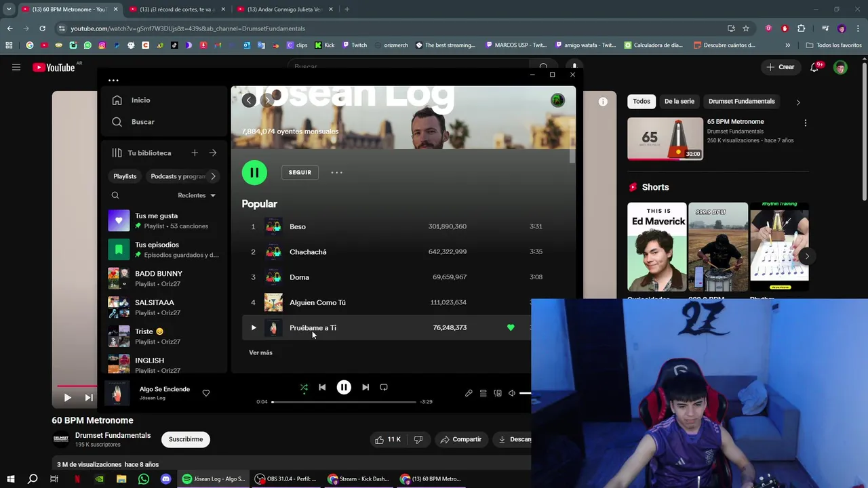Like the YouTube video 11 K
This screenshot has height=488, width=868.
coord(387,439)
